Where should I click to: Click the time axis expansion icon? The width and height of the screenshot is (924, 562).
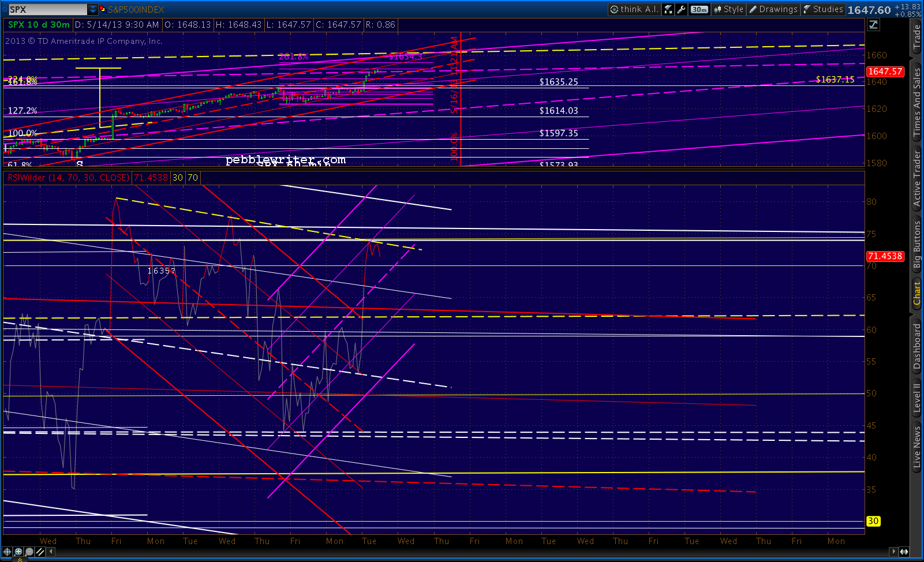coord(904,552)
